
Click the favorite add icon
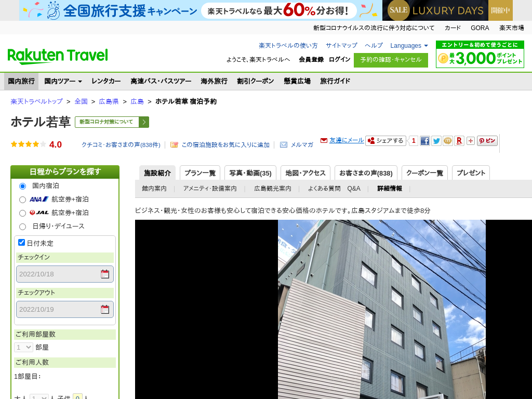[174, 145]
